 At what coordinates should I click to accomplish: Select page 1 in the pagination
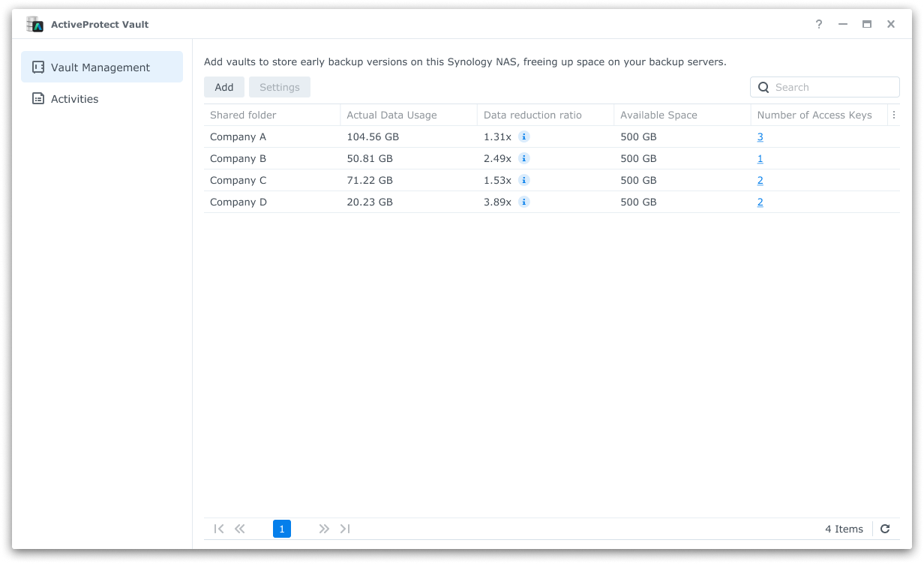coord(282,529)
